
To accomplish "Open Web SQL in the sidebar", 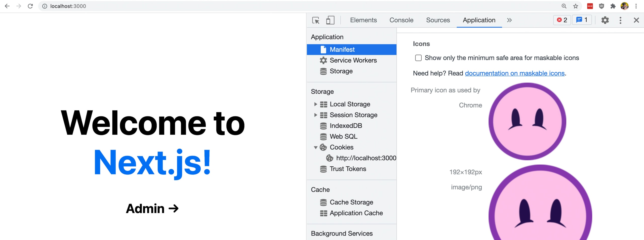I will (x=343, y=136).
